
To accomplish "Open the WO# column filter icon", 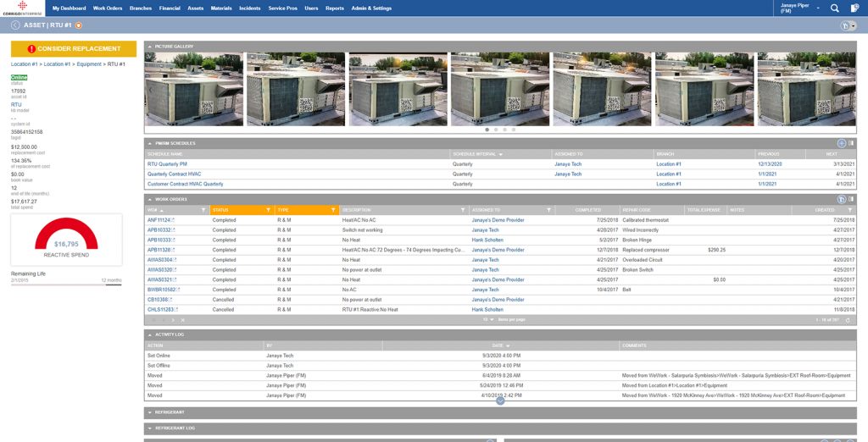I will pyautogui.click(x=203, y=210).
